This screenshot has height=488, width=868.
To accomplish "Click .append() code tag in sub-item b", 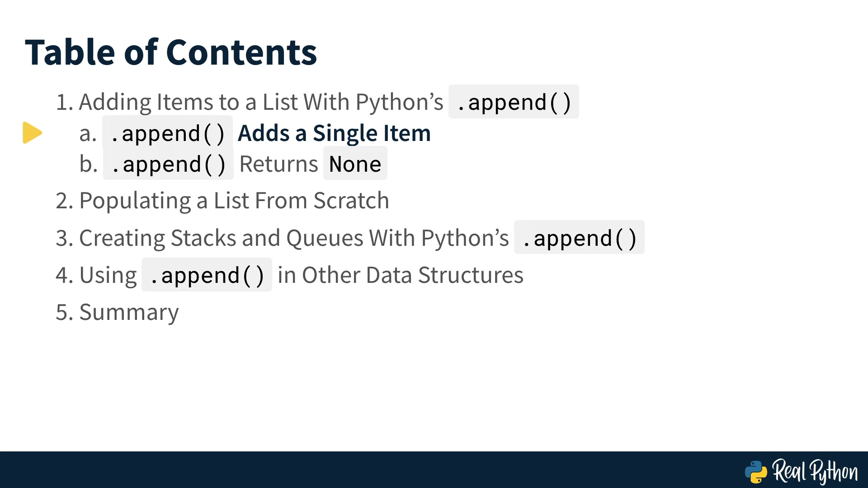I will tap(168, 164).
